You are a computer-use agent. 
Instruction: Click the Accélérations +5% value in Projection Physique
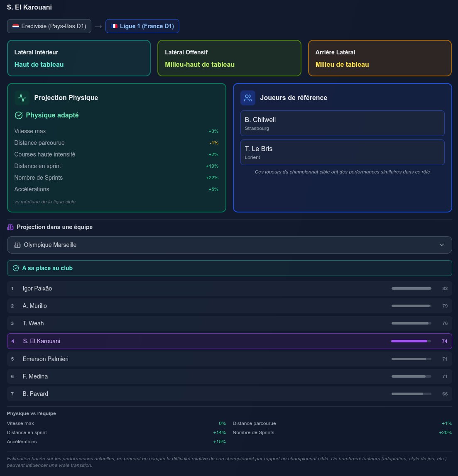pos(213,189)
